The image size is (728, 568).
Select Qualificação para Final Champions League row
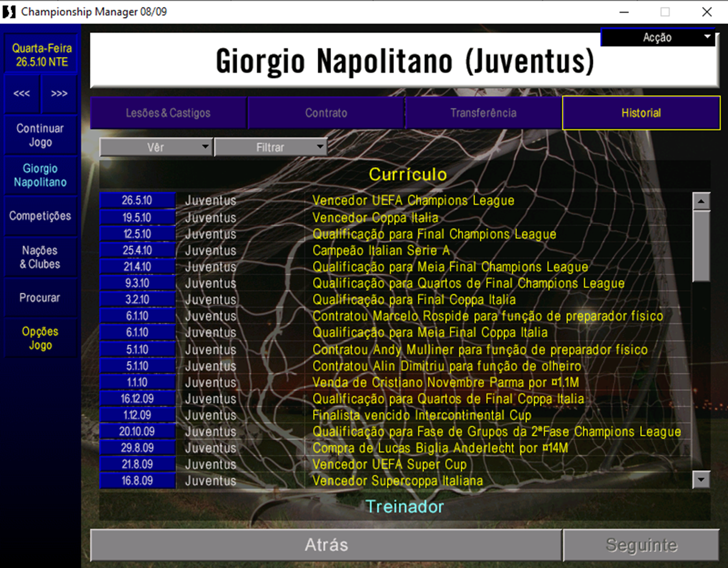[x=434, y=234]
